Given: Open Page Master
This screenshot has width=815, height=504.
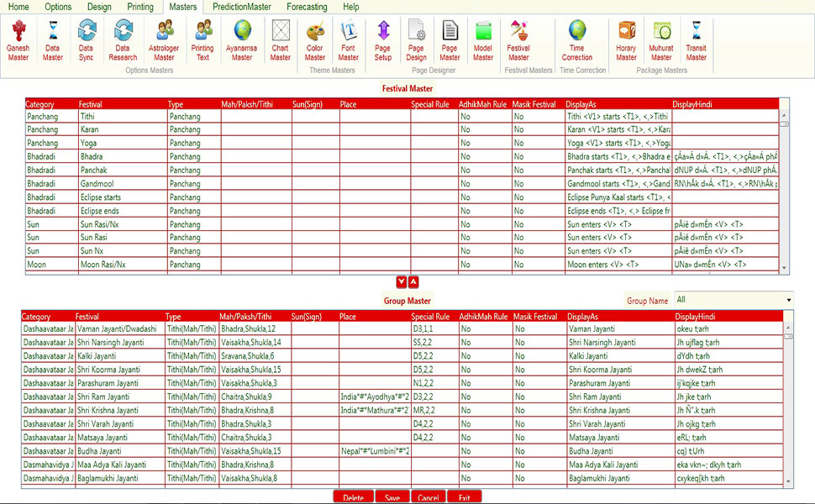Looking at the screenshot, I should click(x=450, y=40).
